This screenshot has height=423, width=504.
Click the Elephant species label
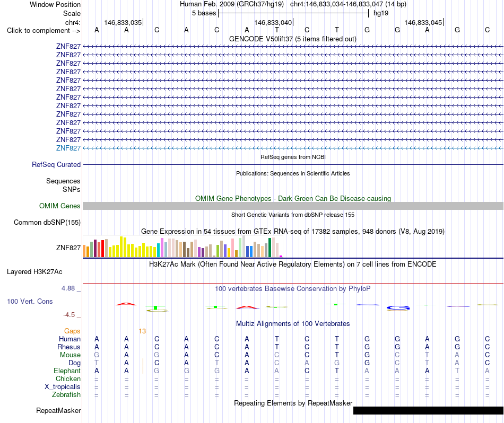(x=67, y=371)
